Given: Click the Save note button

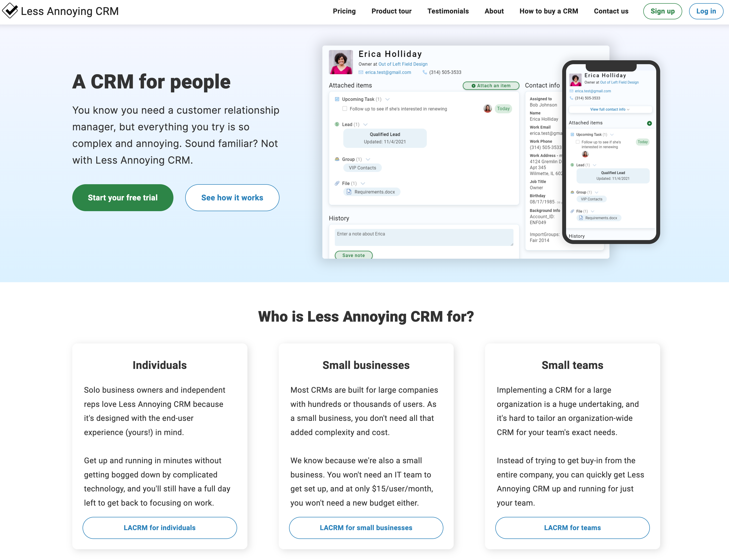Looking at the screenshot, I should (353, 255).
